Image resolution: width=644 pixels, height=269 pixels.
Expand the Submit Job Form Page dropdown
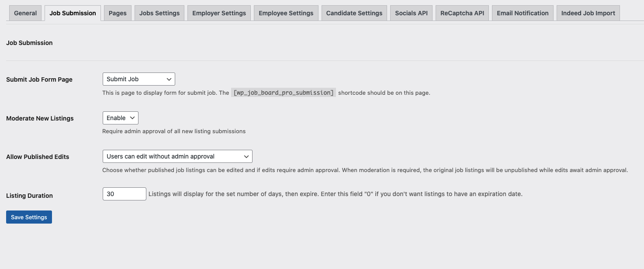click(138, 79)
